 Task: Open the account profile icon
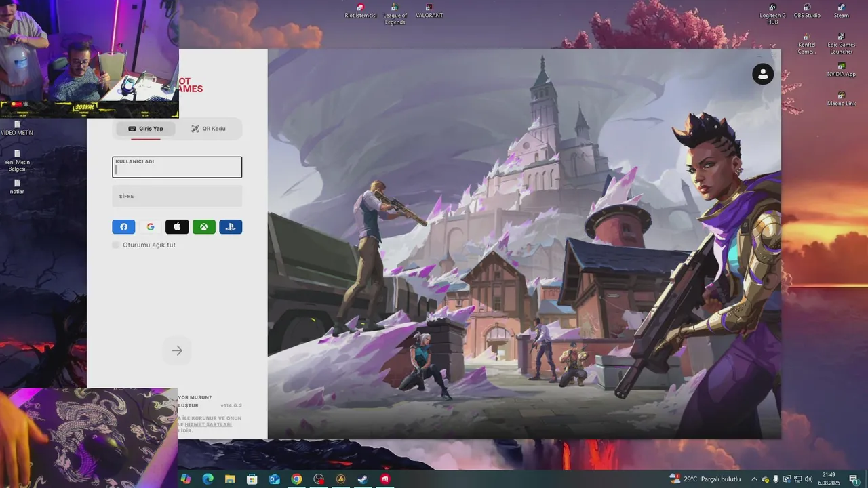point(763,74)
